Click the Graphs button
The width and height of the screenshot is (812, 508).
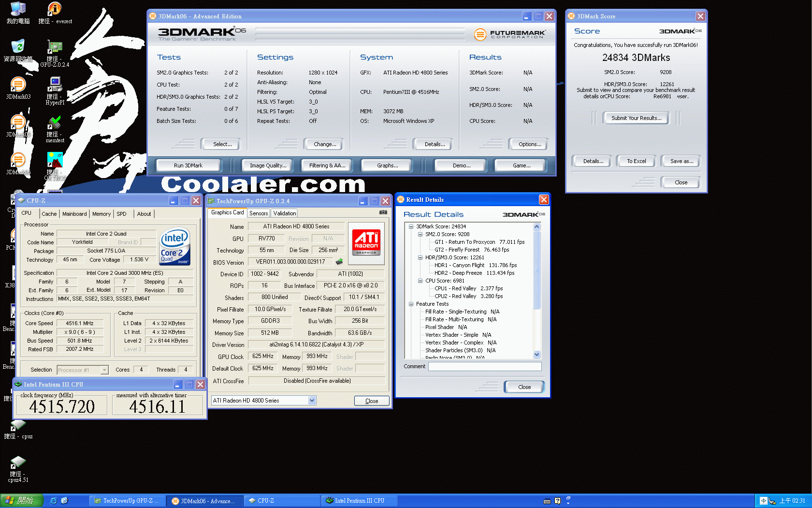[387, 165]
